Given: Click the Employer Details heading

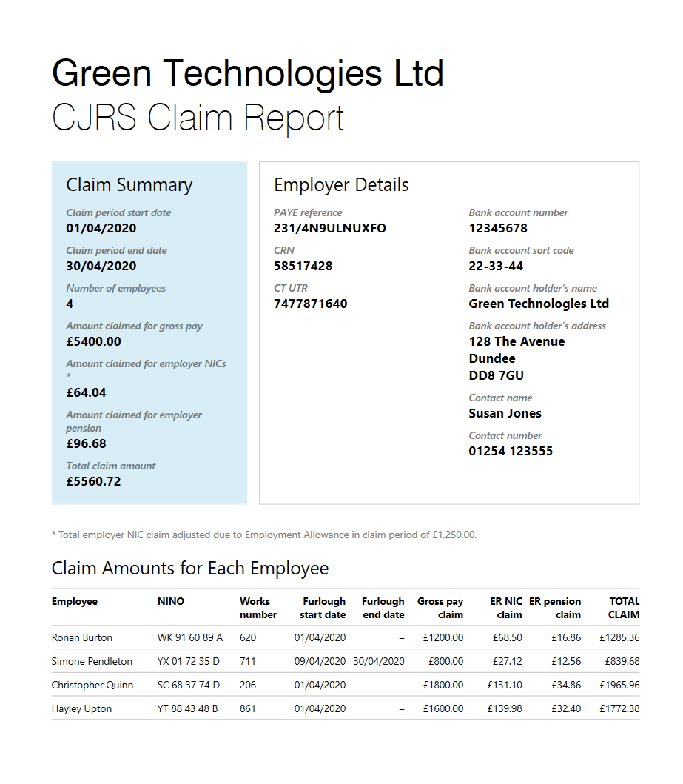Looking at the screenshot, I should 341,185.
